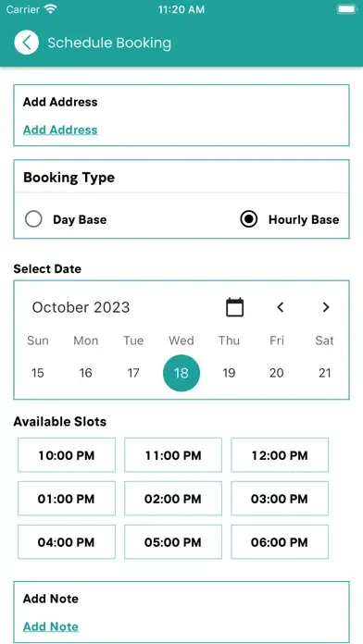The width and height of the screenshot is (363, 644).
Task: Select the Hourly Base radio button
Action: [x=249, y=219]
